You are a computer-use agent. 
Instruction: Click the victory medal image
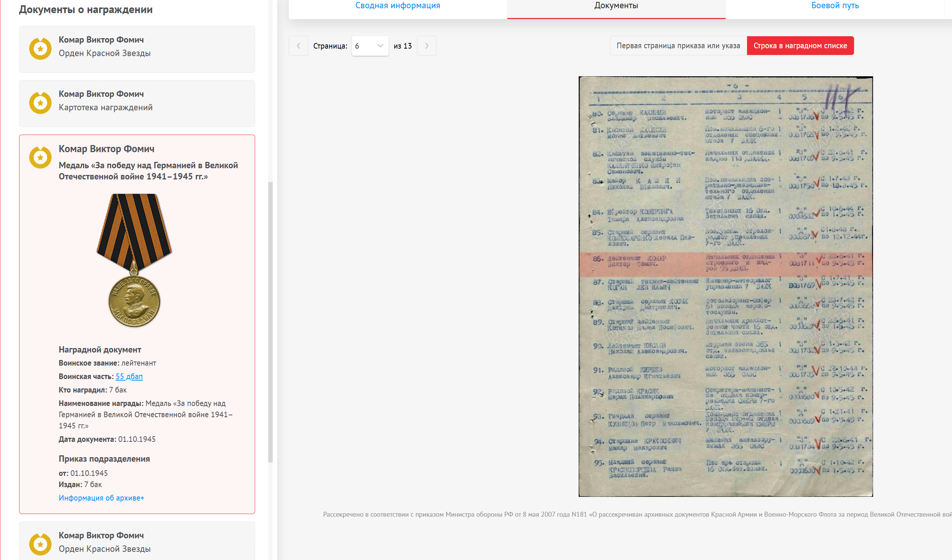tap(134, 260)
